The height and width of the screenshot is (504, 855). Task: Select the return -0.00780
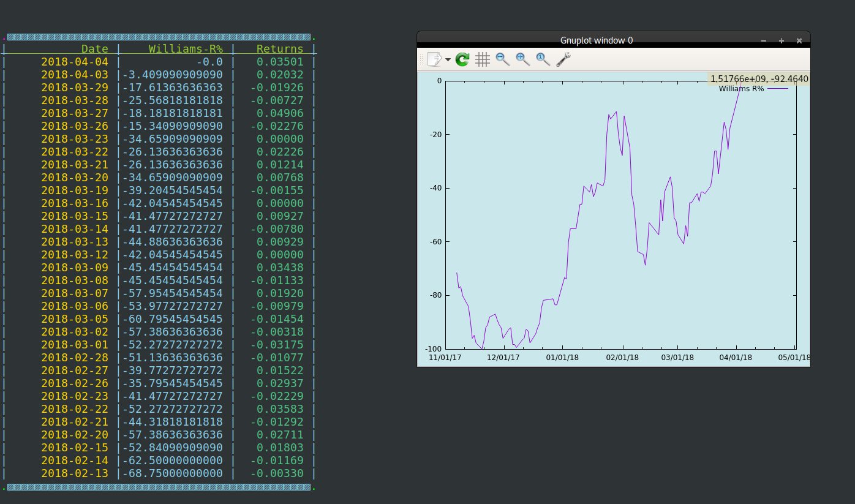click(x=277, y=229)
